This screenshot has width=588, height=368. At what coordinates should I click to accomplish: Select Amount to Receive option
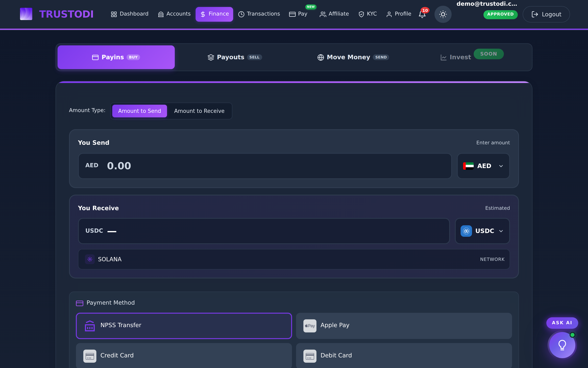199,111
